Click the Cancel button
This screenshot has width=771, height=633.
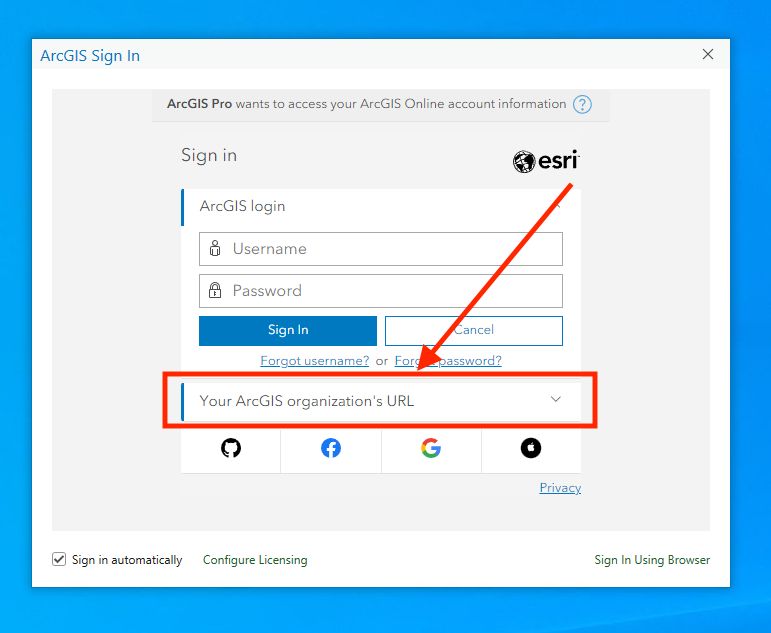pyautogui.click(x=474, y=330)
